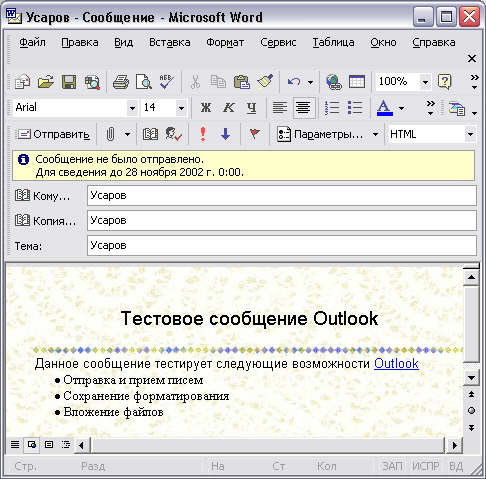Image resolution: width=486 pixels, height=479 pixels.
Task: Click the Отправить send button
Action: click(54, 134)
